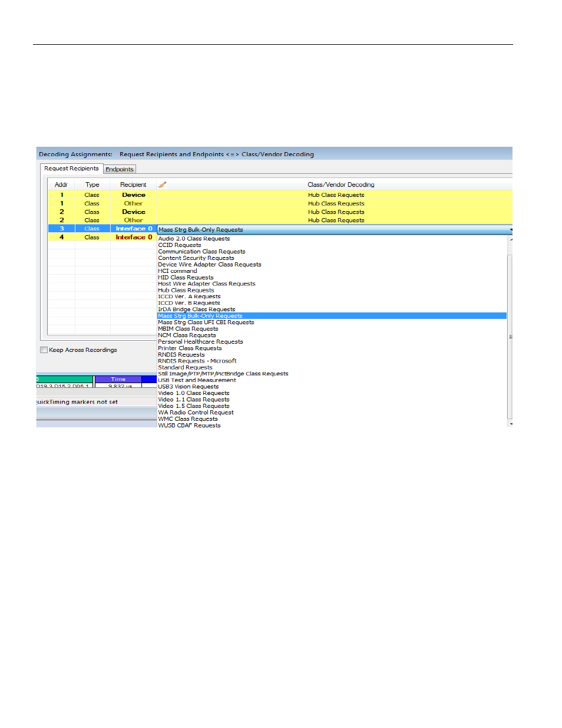Click the dropdown list scrollbar down arrow
The height and width of the screenshot is (728, 562).
click(510, 424)
